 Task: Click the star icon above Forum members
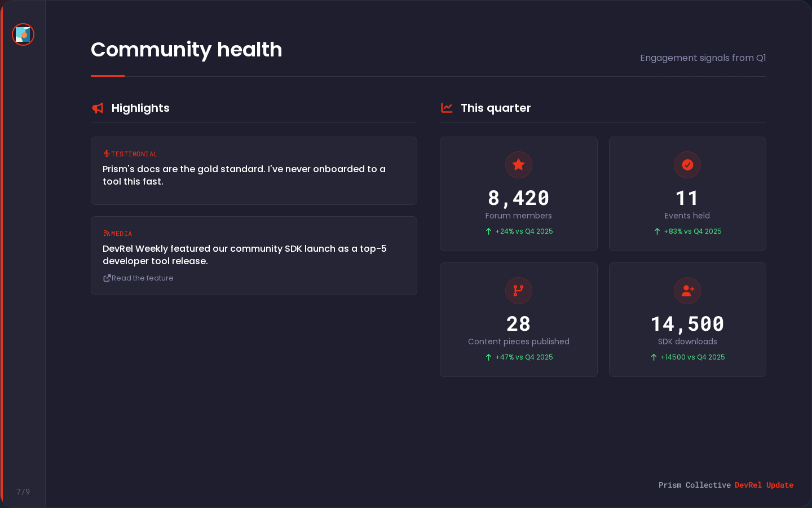pyautogui.click(x=518, y=165)
